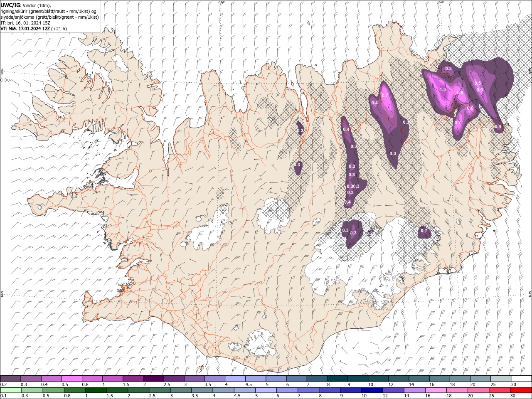532x399 pixels.
Task: Click the 0.6 snowfall value on the map
Action: [470, 108]
